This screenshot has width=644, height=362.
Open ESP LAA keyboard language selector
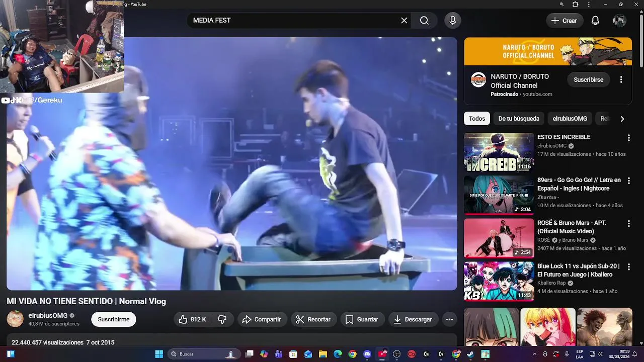(580, 354)
